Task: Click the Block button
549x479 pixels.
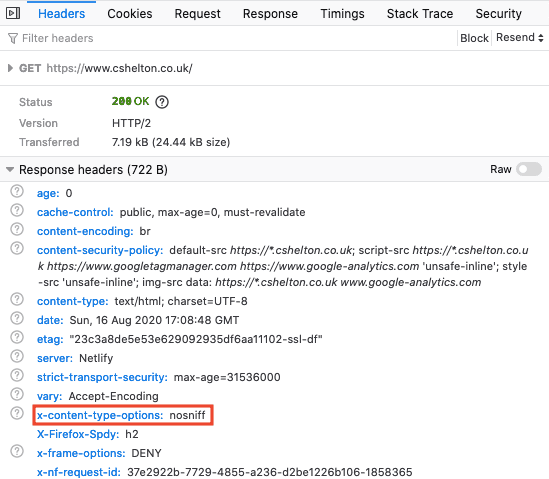Action: pos(474,38)
